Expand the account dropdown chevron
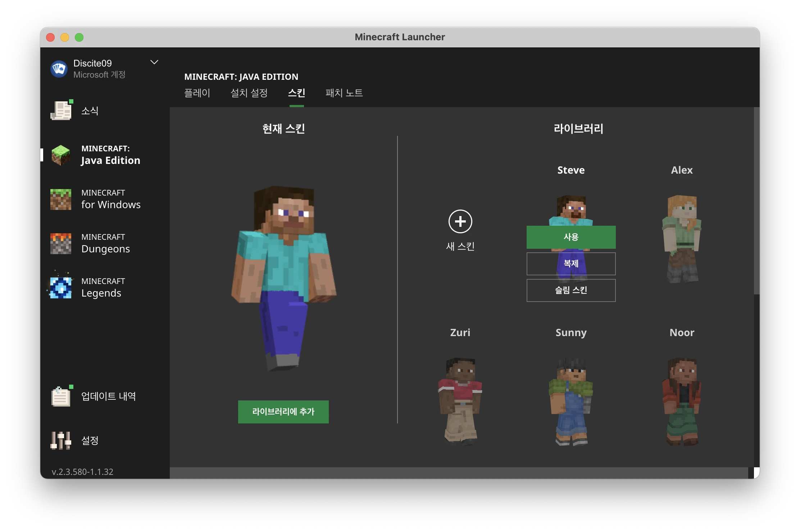 click(x=154, y=63)
